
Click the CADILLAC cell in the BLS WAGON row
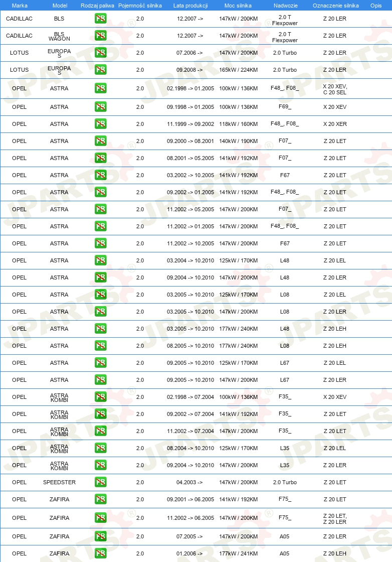(20, 36)
